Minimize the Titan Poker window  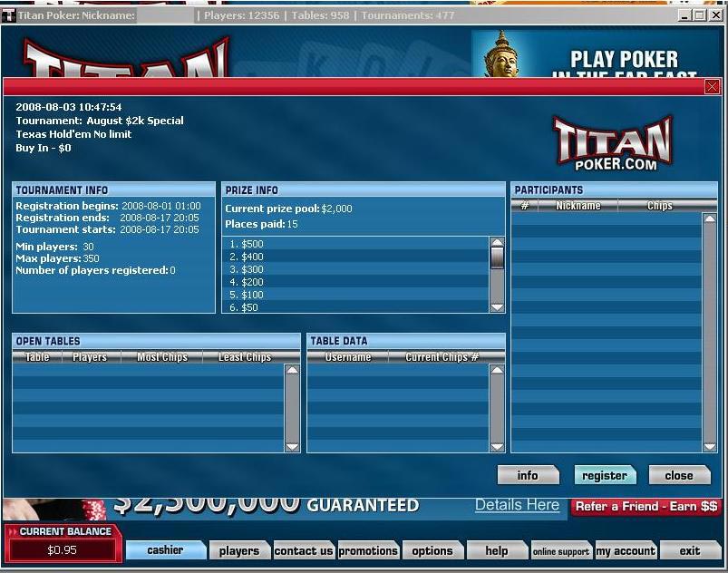point(684,15)
